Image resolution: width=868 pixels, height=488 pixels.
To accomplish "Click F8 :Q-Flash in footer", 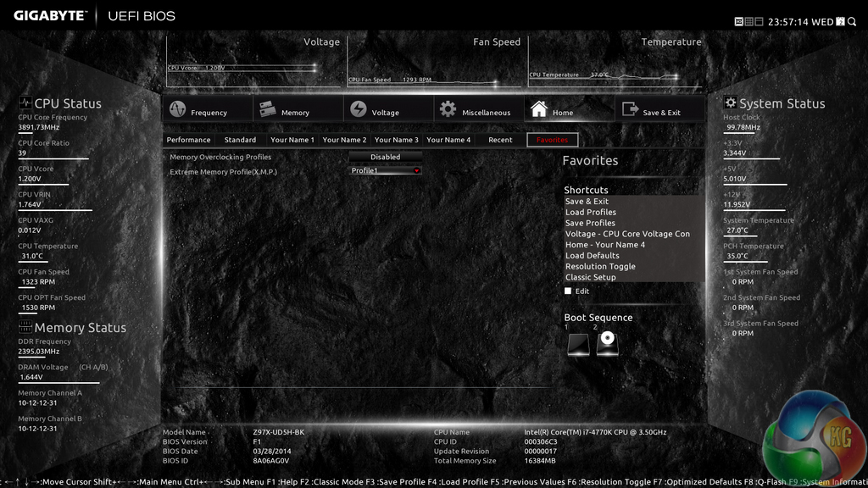I will (765, 482).
